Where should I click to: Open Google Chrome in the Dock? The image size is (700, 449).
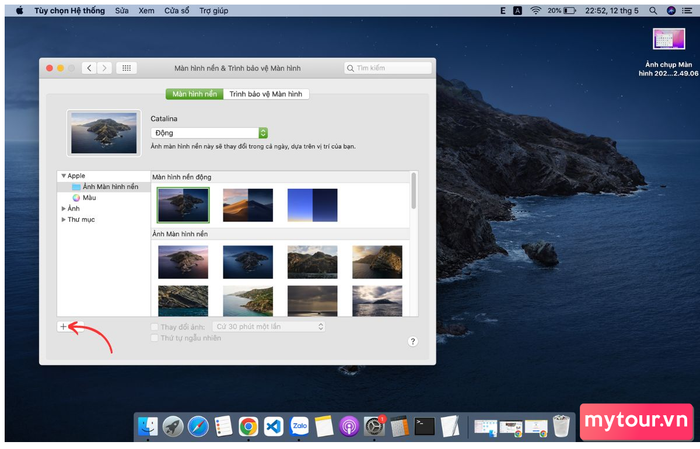point(248,426)
